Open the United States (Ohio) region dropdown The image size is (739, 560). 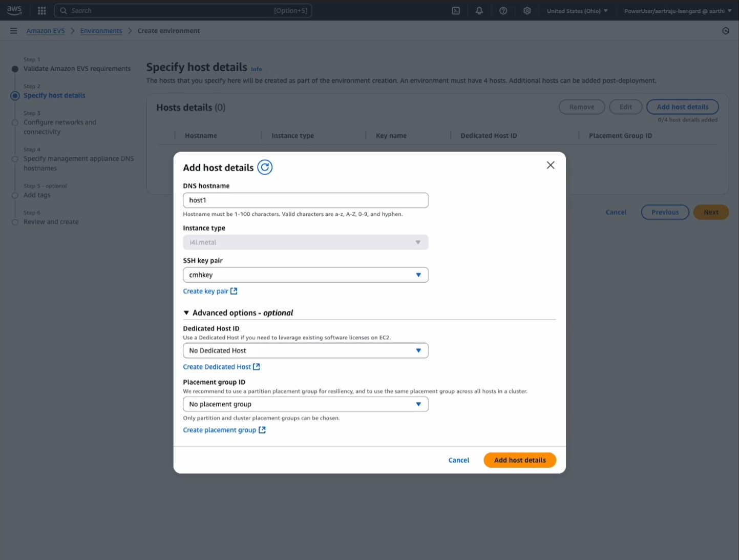(577, 11)
